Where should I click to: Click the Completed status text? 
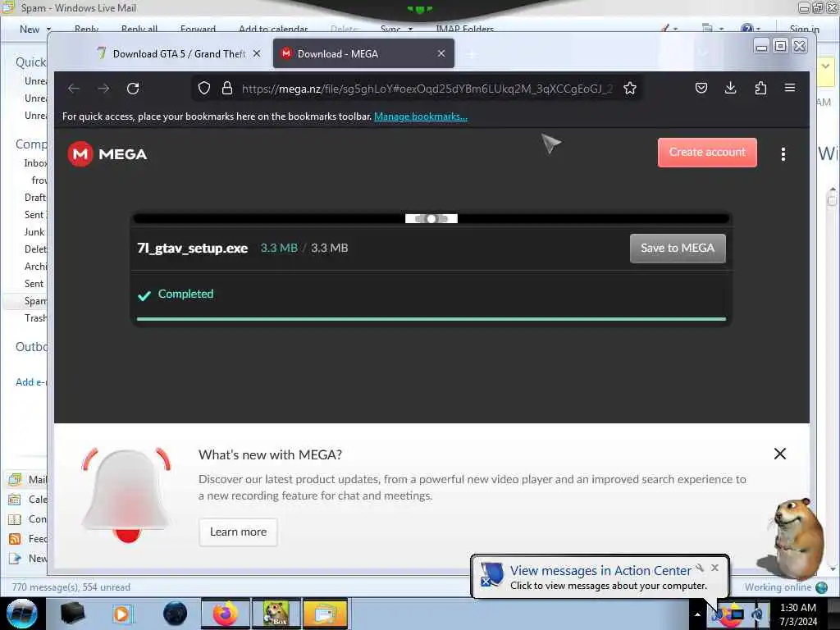185,294
